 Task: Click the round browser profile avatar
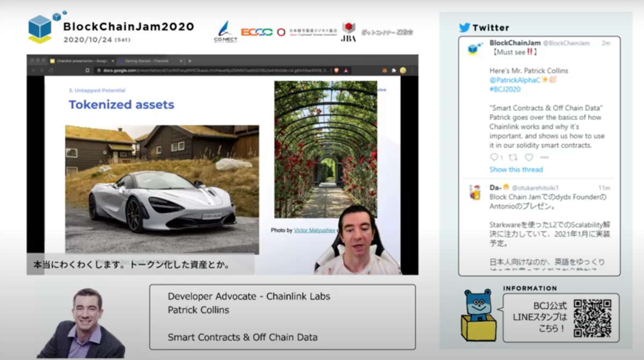403,70
